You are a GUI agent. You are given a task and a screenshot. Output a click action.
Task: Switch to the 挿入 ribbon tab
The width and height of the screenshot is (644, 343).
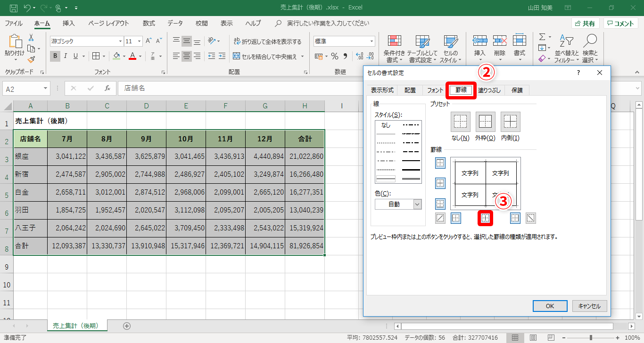click(x=69, y=23)
